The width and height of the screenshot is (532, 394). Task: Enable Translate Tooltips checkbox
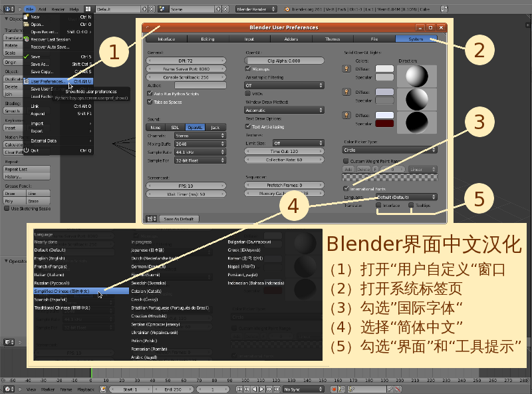(x=411, y=205)
